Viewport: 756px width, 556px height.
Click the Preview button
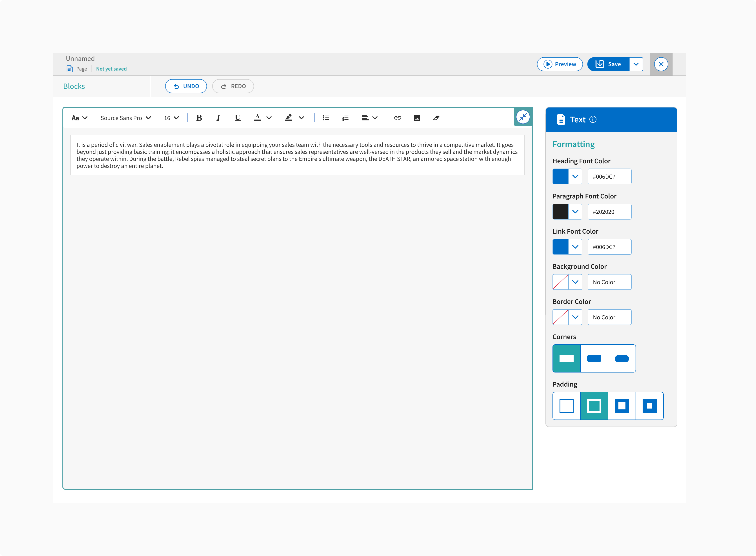coord(560,64)
